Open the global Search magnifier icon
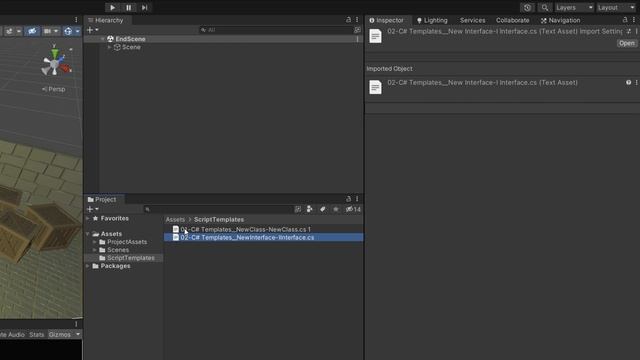 pyautogui.click(x=544, y=8)
